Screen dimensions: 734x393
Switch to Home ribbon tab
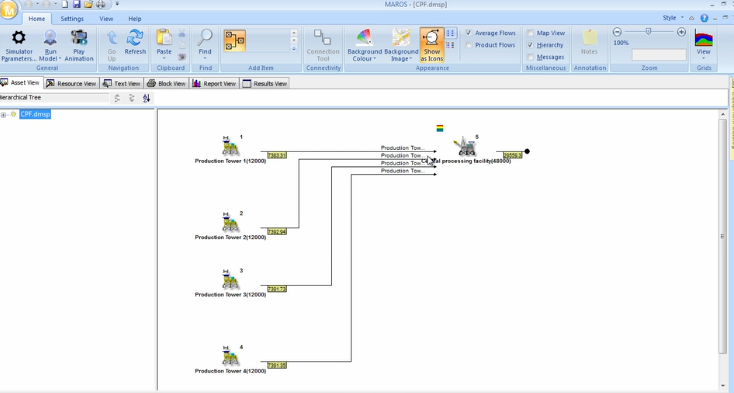point(37,19)
